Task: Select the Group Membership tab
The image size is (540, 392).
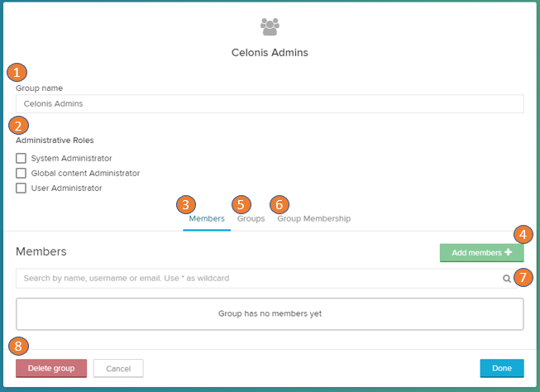Action: click(x=313, y=218)
